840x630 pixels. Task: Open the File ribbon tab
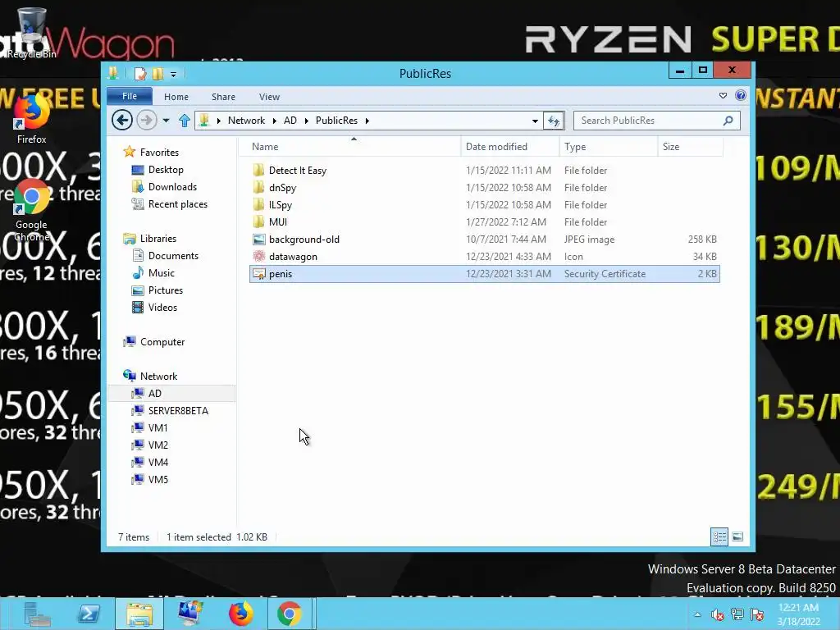pos(130,97)
